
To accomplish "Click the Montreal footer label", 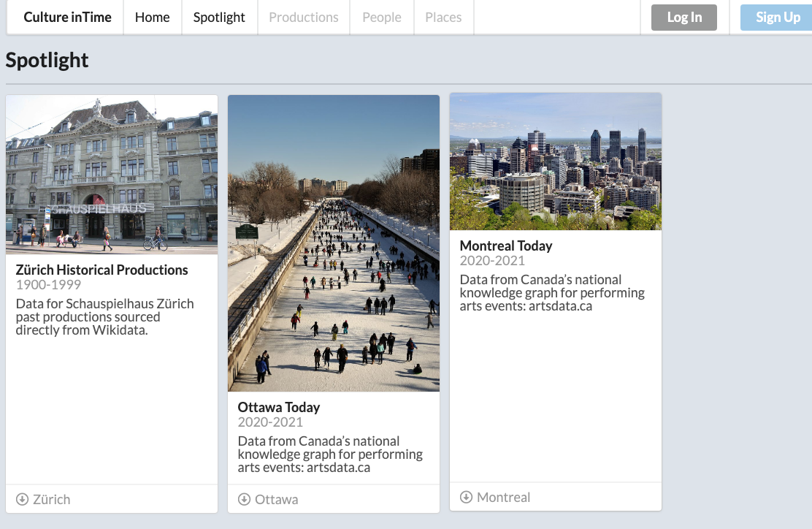I will point(504,497).
